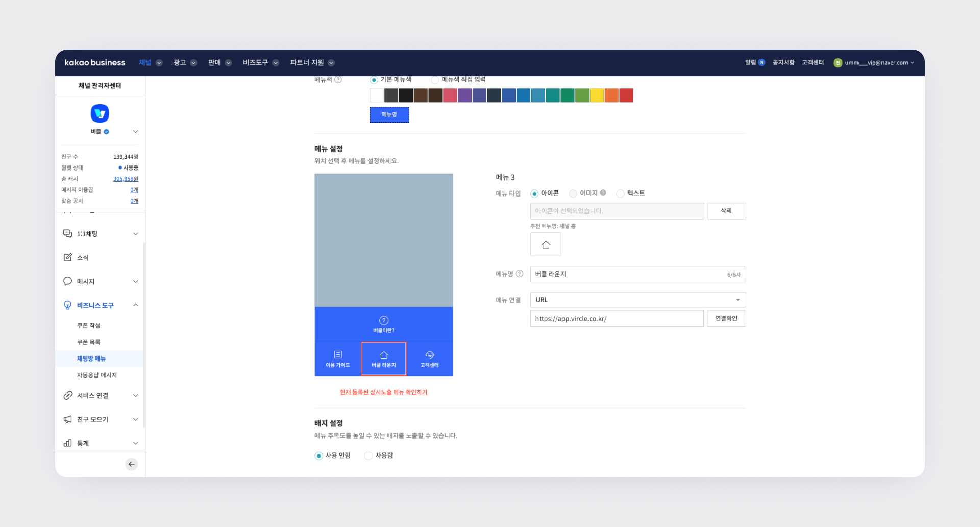
Task: Open 자동응답 메시지 in the sidebar
Action: coord(97,375)
